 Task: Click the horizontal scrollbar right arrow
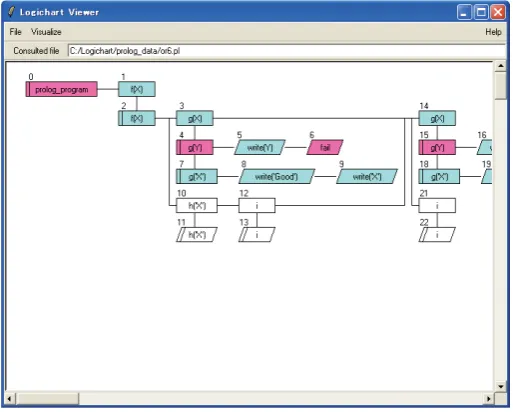[489, 399]
